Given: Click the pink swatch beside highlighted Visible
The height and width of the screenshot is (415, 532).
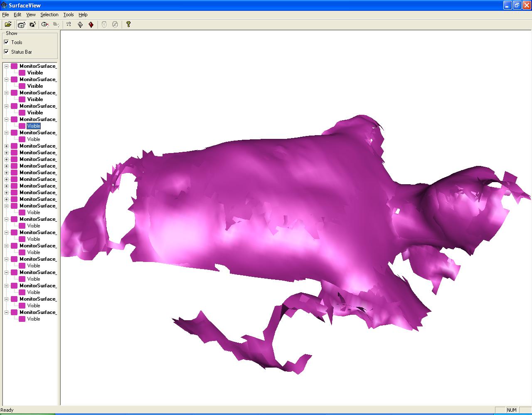Looking at the screenshot, I should 22,126.
